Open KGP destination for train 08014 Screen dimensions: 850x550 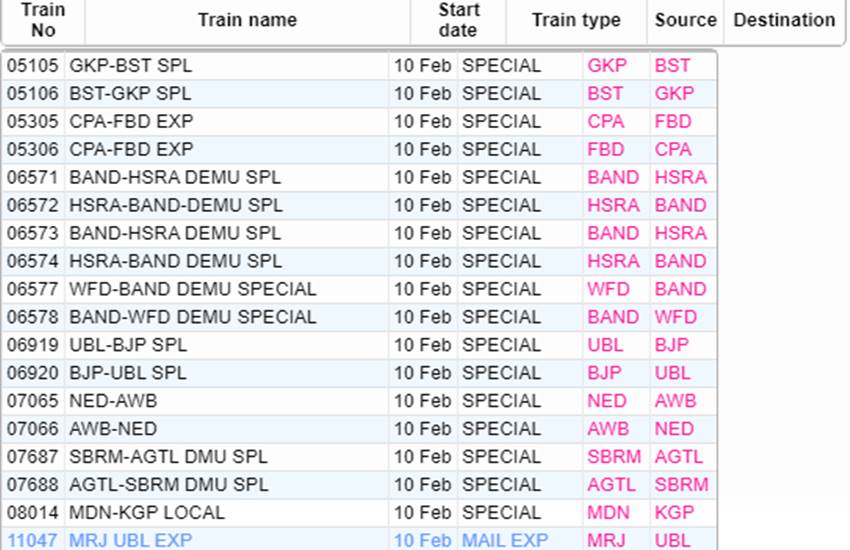674,512
